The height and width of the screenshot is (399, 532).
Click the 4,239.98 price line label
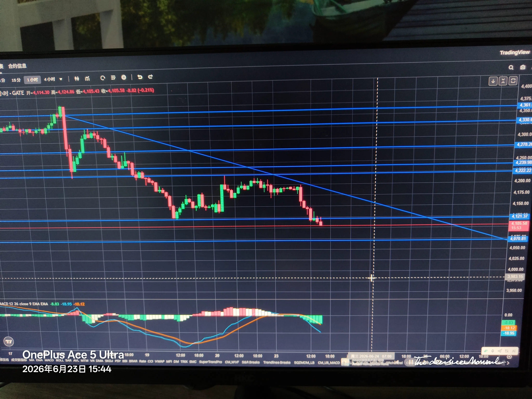tap(523, 163)
